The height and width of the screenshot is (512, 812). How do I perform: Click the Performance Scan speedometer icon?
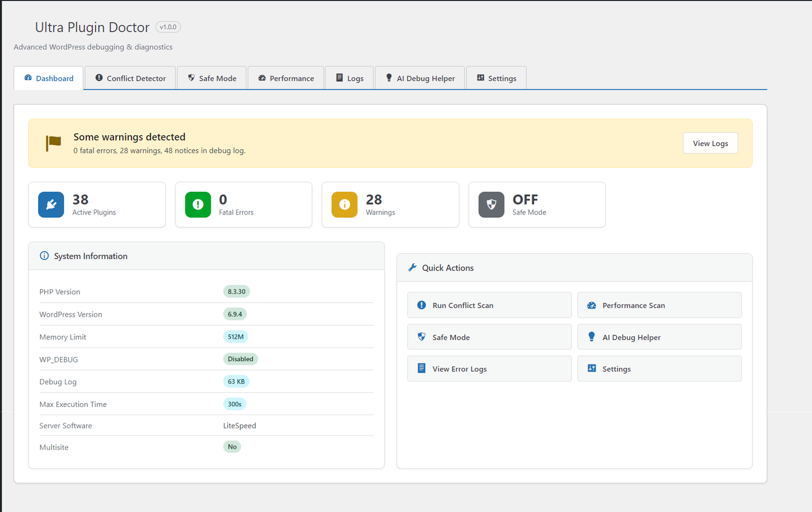[x=591, y=305]
